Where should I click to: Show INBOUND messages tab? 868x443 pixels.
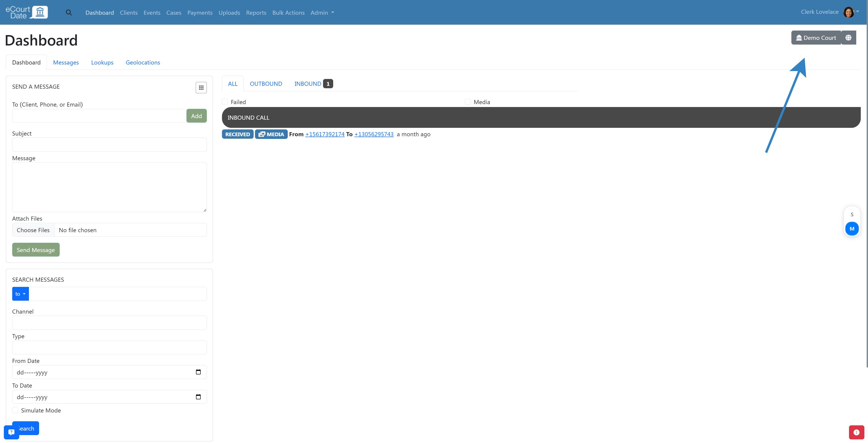313,84
